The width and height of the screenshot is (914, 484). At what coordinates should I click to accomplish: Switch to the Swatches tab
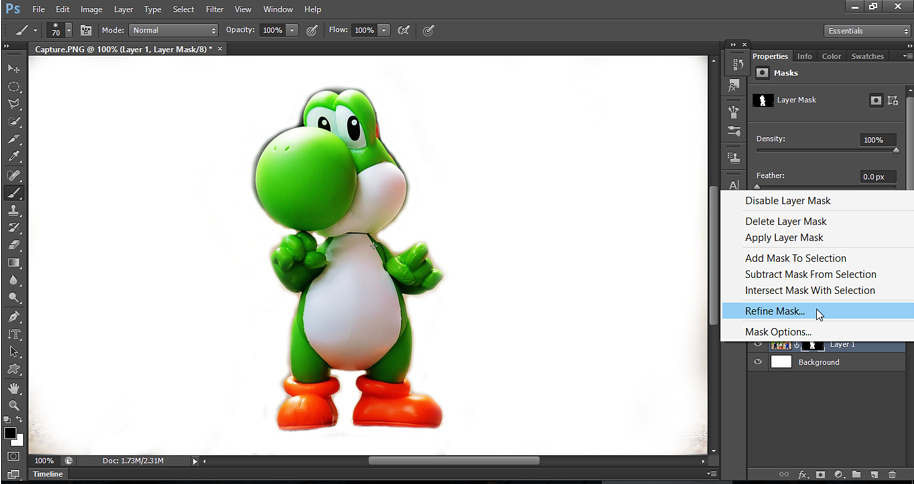867,57
